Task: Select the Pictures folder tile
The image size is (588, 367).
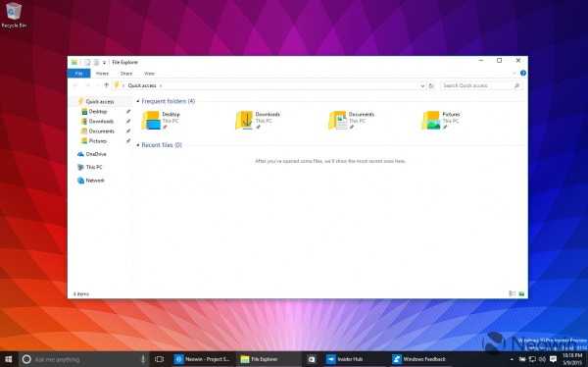Action: (441, 120)
